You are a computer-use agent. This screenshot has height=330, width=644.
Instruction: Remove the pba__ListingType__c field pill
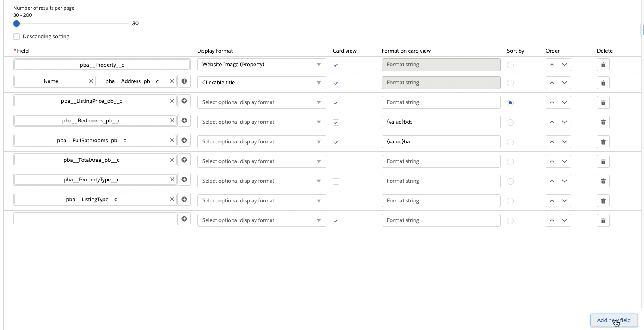click(172, 199)
